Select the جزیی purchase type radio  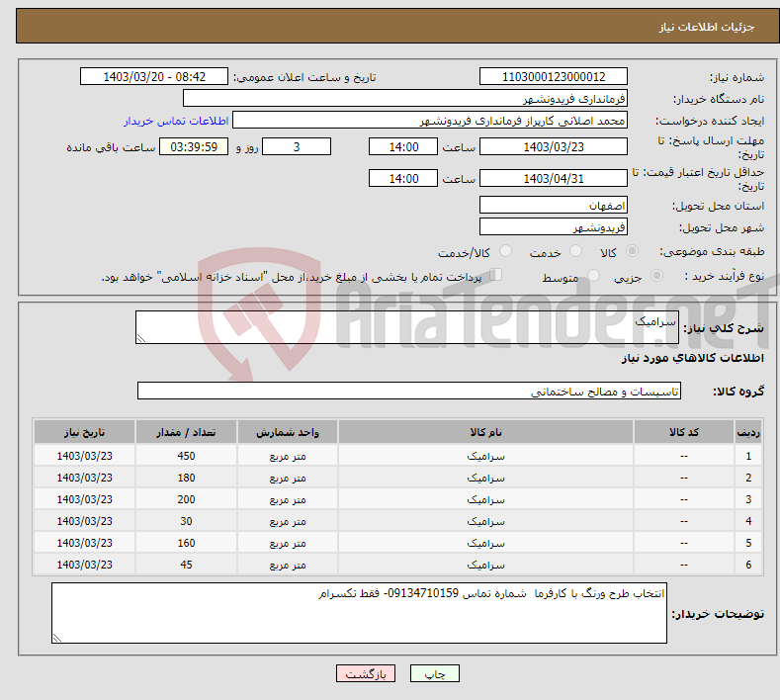coord(656,276)
